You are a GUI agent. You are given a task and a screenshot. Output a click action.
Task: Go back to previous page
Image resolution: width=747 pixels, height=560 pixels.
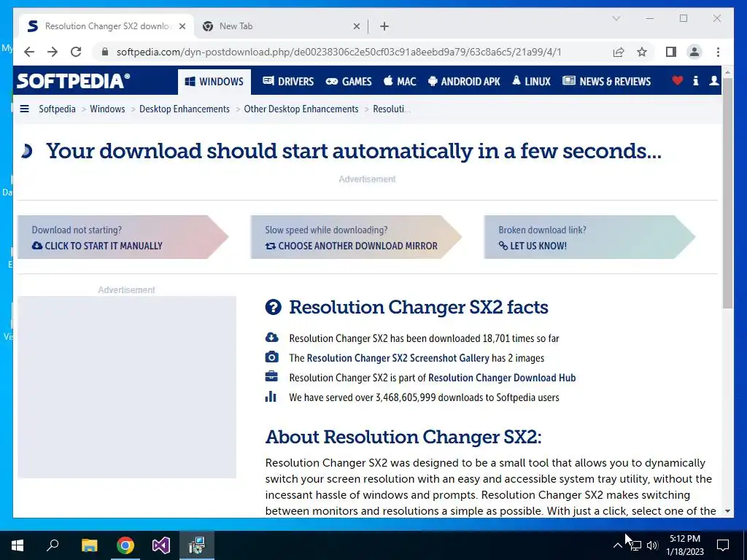29,52
